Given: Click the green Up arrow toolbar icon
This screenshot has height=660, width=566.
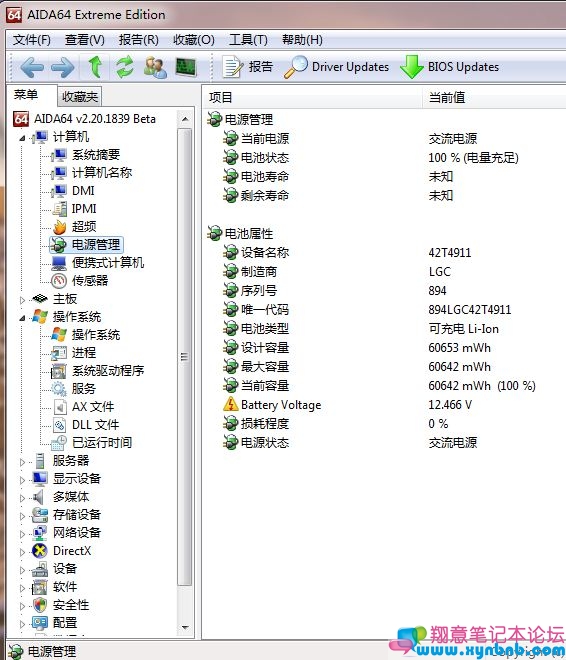Looking at the screenshot, I should point(96,67).
